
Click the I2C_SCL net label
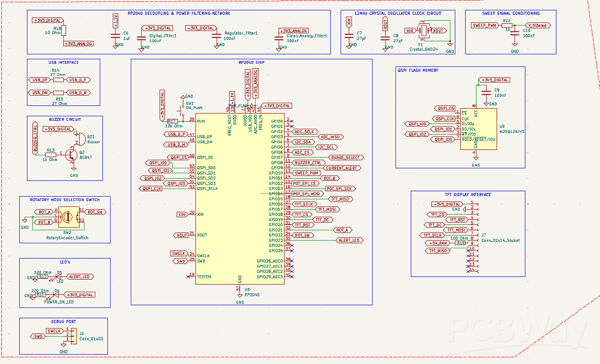click(326, 147)
